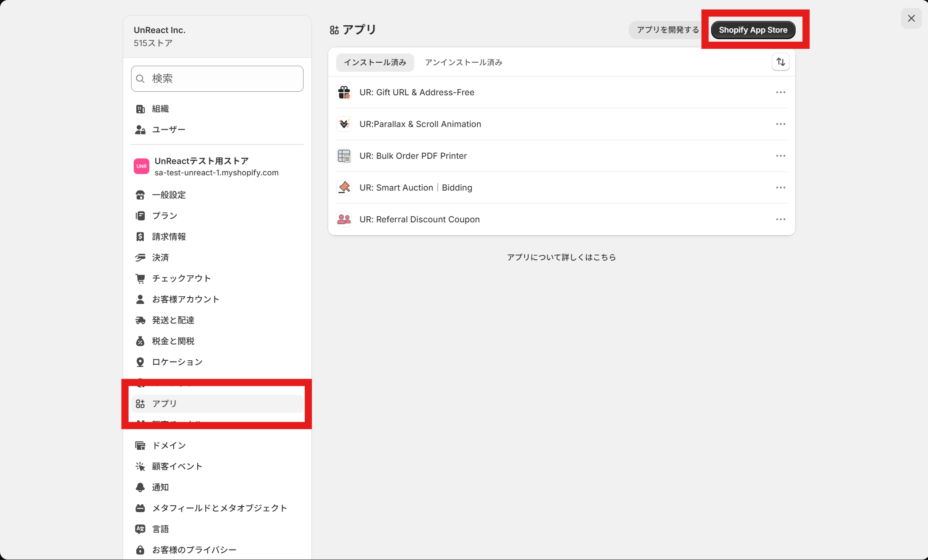Open the UR: Smart Auction | Bidding app
The image size is (928, 560).
point(561,188)
